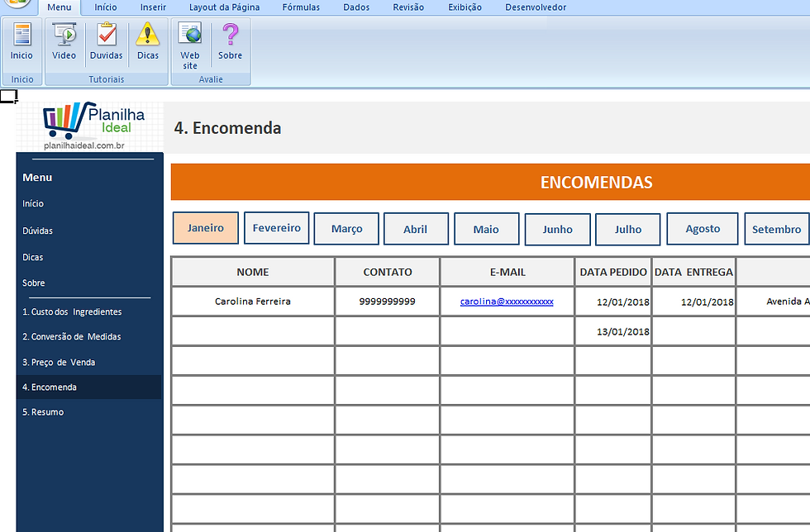This screenshot has height=532, width=810.
Task: Go to Início in sidebar menu
Action: tap(33, 203)
